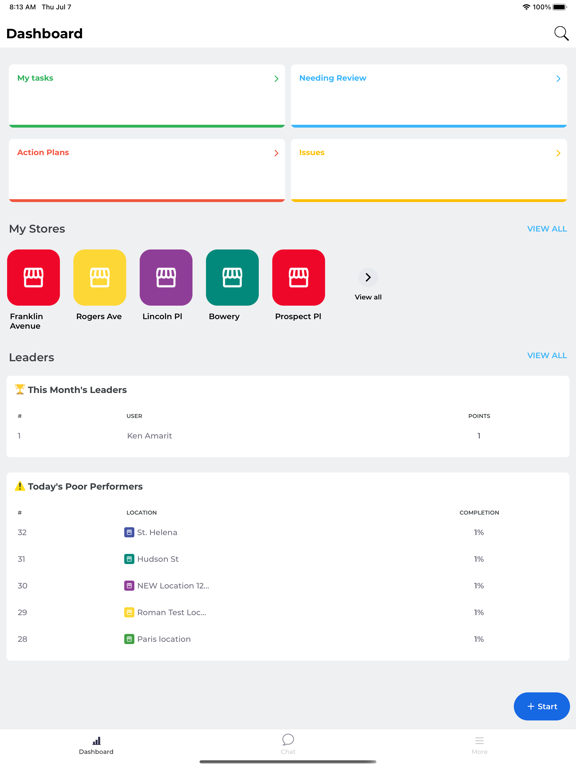Click the Leaders section heading

pyautogui.click(x=31, y=357)
